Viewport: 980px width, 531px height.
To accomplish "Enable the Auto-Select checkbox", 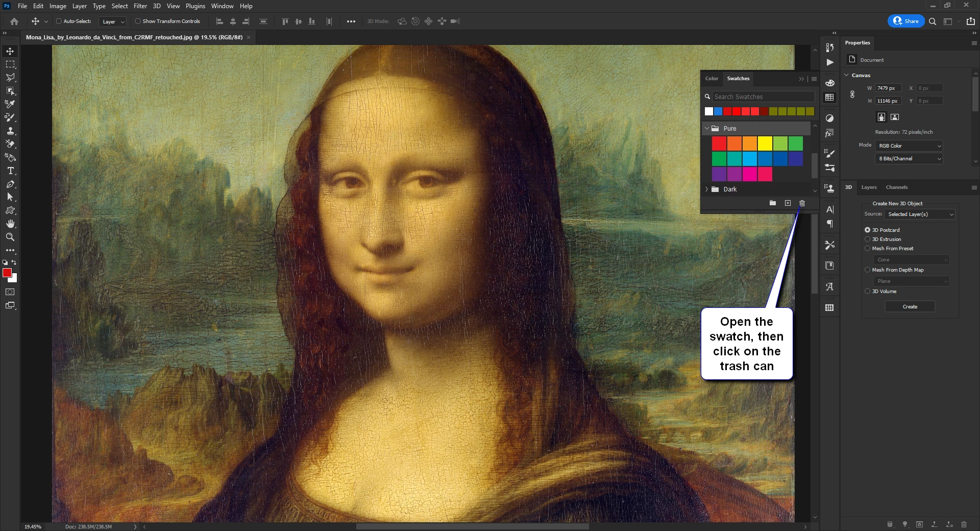I will pyautogui.click(x=59, y=21).
